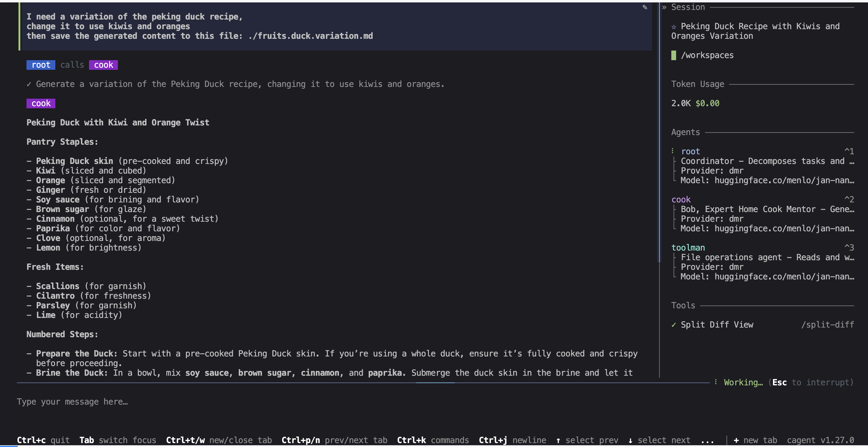This screenshot has height=447, width=868.
Task: Expand the ellipsis for more shortcuts
Action: point(707,440)
